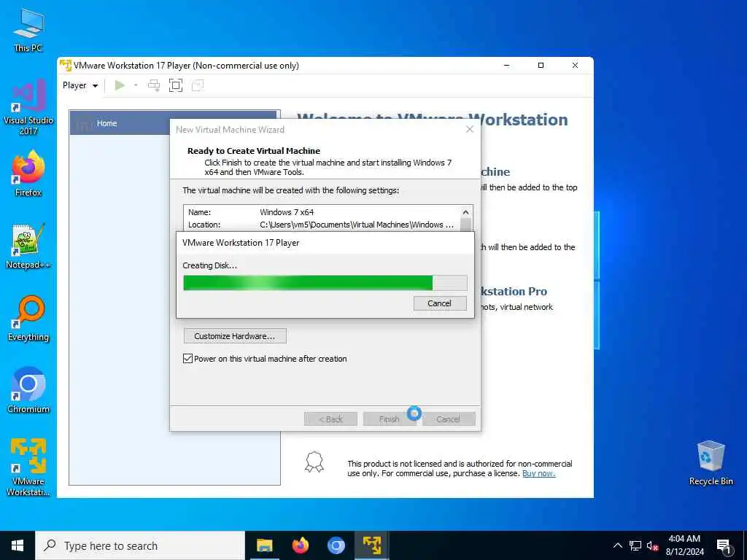Cancel the Creating Disk progress dialog
The height and width of the screenshot is (560, 747).
(x=439, y=303)
